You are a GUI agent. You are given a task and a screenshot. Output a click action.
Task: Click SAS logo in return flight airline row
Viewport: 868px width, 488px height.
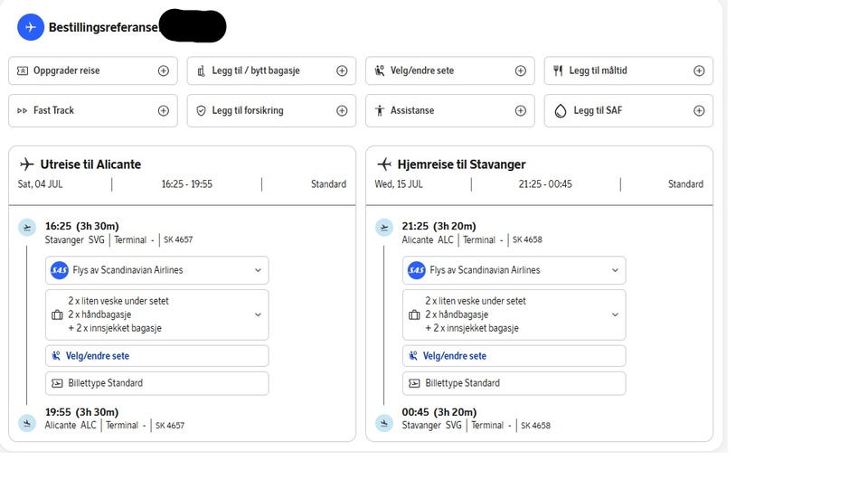point(416,270)
